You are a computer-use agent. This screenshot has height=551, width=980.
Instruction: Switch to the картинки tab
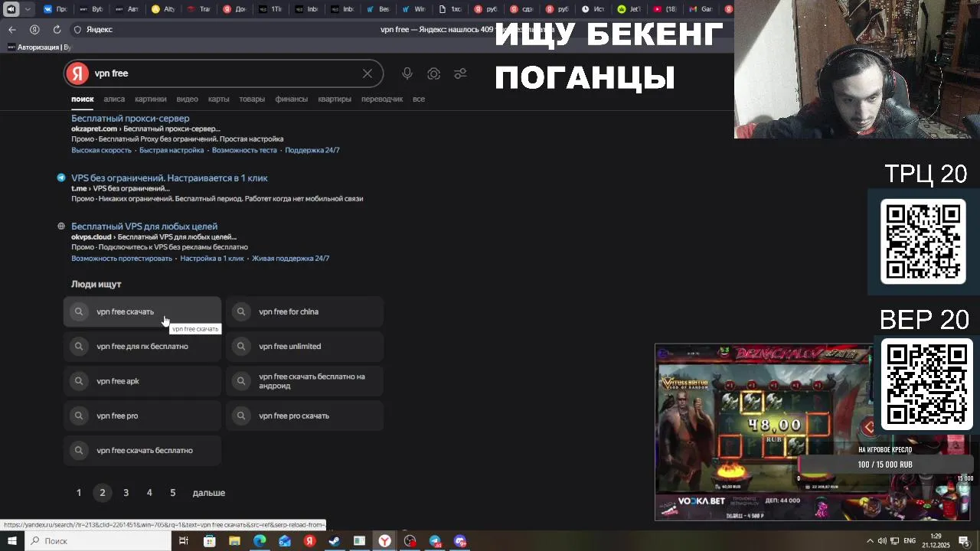[151, 99]
